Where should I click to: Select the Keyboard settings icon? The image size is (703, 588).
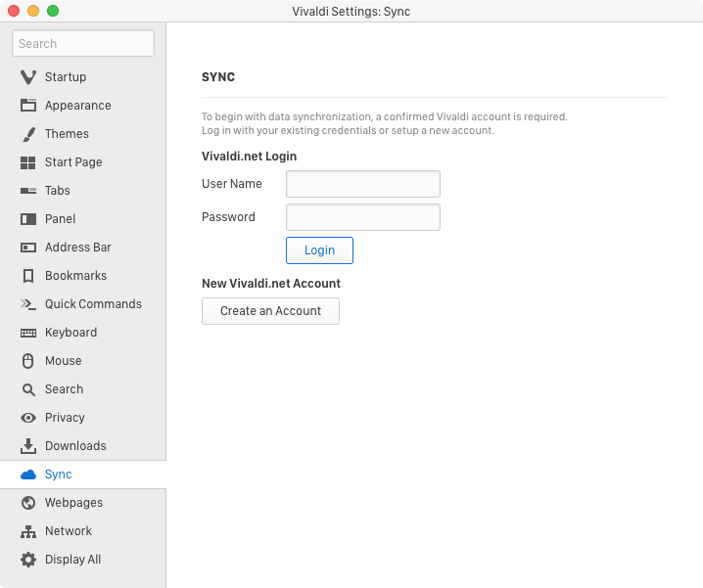point(28,333)
